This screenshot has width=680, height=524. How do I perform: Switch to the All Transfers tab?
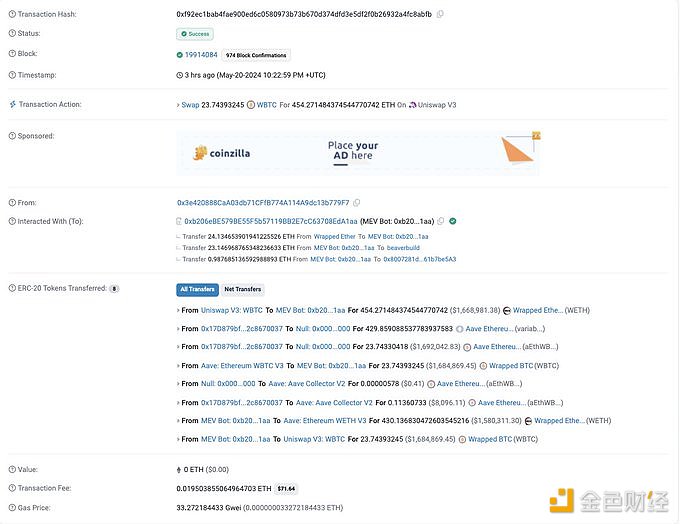coord(197,289)
